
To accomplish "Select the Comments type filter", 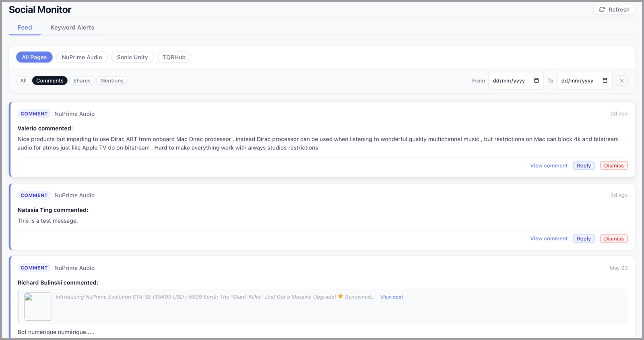I will 50,81.
